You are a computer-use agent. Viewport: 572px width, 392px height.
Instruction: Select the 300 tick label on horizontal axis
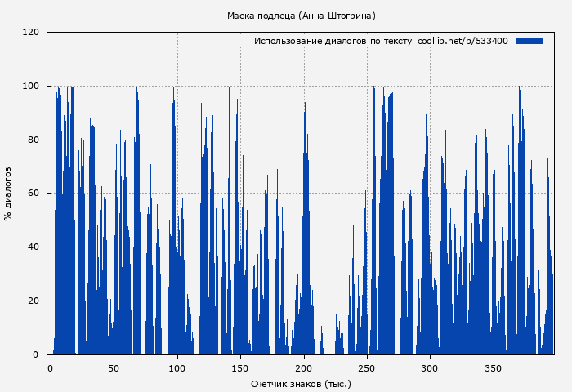pyautogui.click(x=431, y=367)
